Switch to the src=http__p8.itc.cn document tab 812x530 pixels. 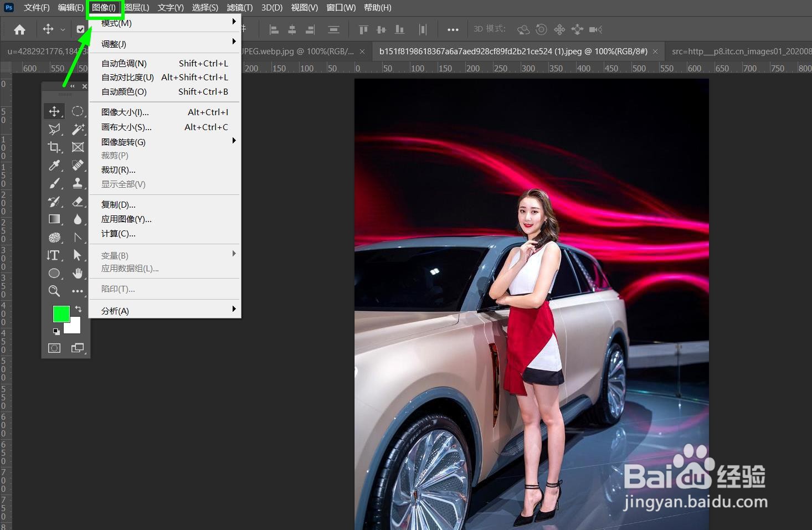pos(741,51)
